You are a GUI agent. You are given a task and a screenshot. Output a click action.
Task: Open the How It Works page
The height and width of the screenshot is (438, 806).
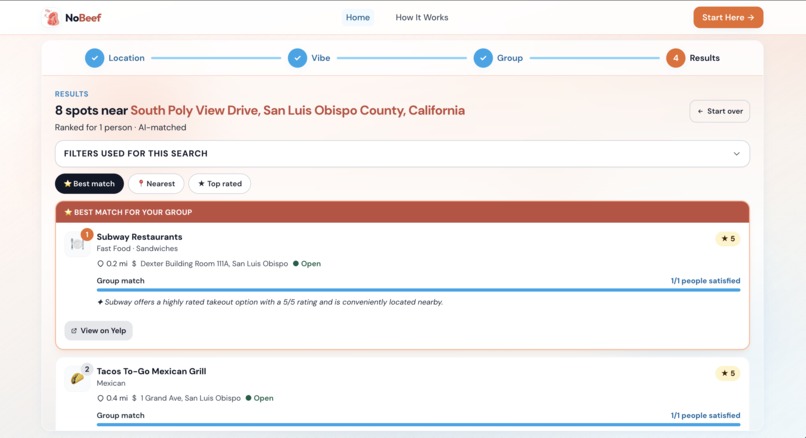pyautogui.click(x=422, y=17)
